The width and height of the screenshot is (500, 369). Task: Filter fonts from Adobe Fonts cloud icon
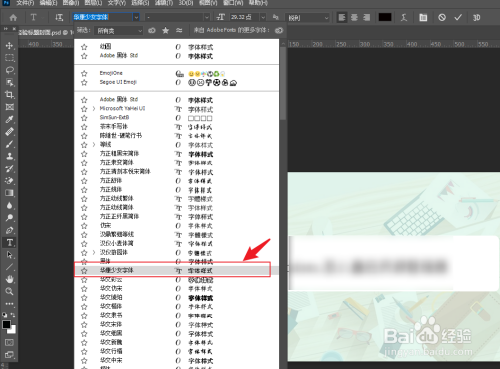[152, 31]
